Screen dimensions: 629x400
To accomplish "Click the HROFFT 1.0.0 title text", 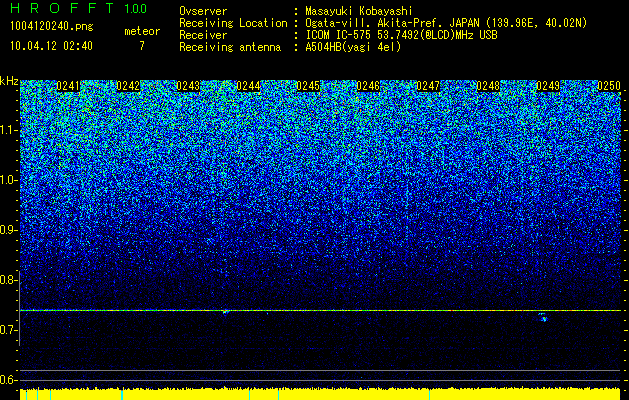I will (x=79, y=8).
